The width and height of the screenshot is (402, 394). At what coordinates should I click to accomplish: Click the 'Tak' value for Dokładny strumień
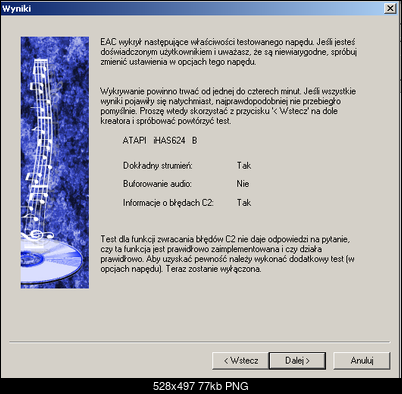pyautogui.click(x=244, y=166)
